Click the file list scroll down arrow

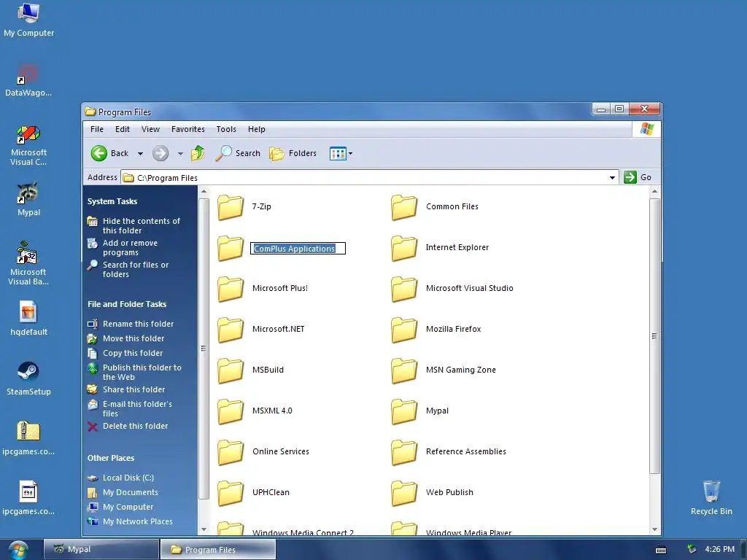click(x=654, y=529)
